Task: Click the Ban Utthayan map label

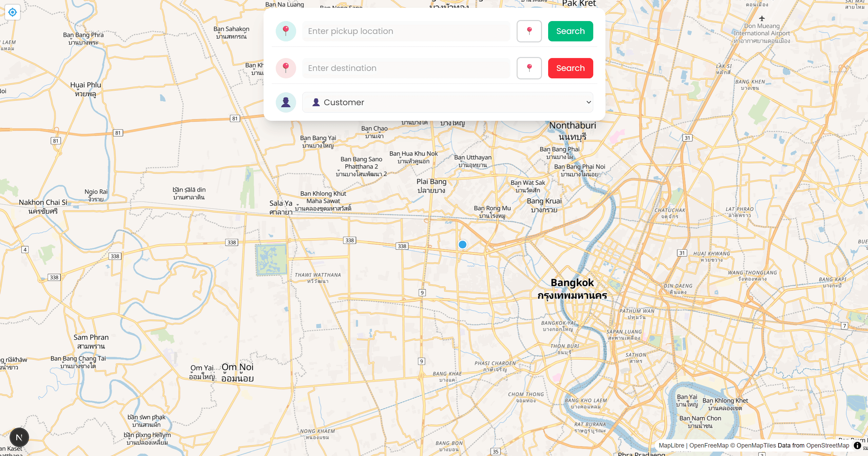Action: (x=473, y=161)
